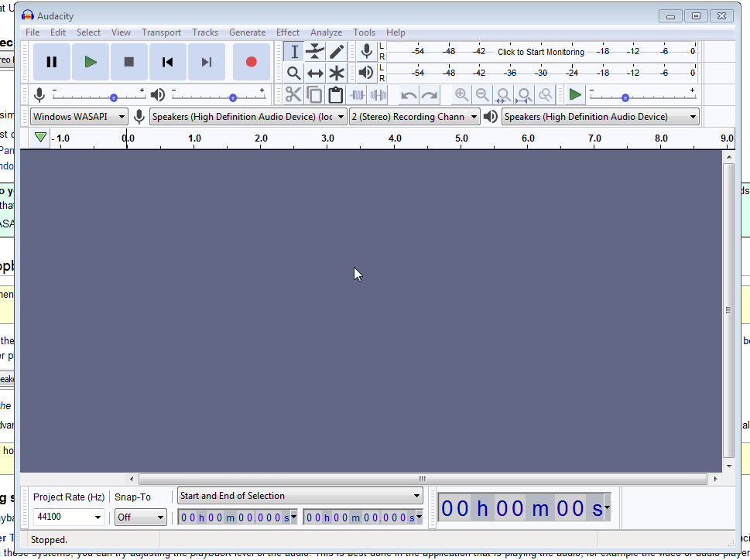Select the Zoom (magnifier) tool
Viewport: 750px width, 560px height.
coord(293,73)
